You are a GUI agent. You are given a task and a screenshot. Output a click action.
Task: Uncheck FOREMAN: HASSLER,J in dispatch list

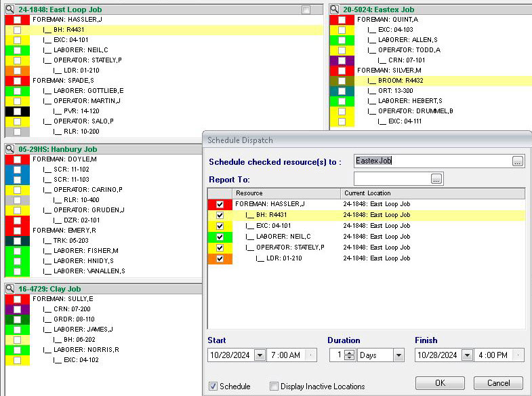pos(220,204)
